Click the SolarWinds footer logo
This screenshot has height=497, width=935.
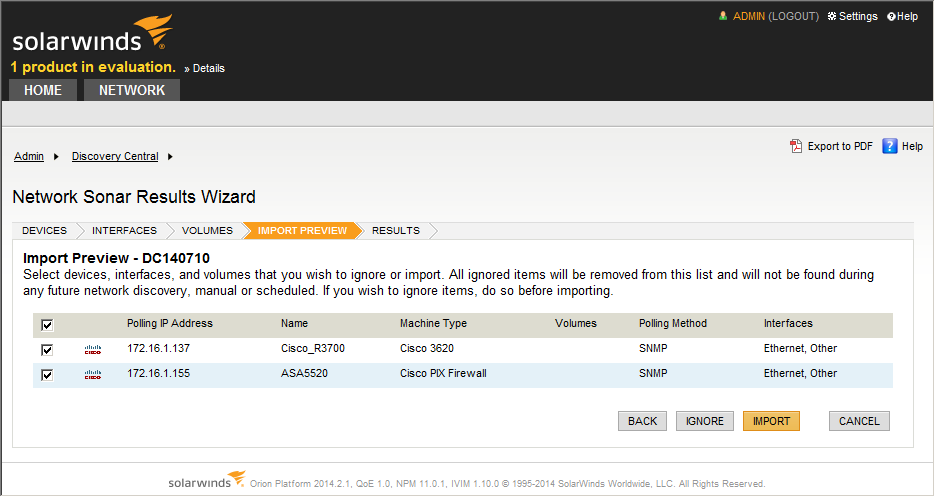[206, 480]
